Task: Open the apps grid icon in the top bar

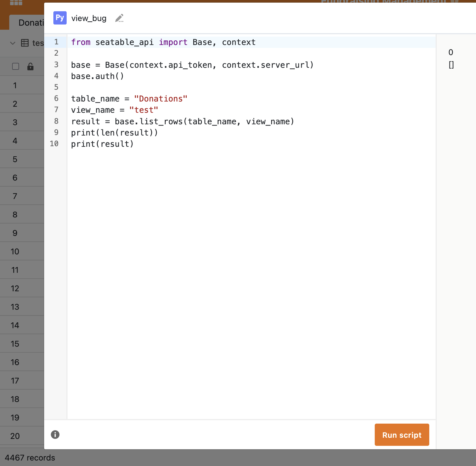Action: [x=16, y=3]
